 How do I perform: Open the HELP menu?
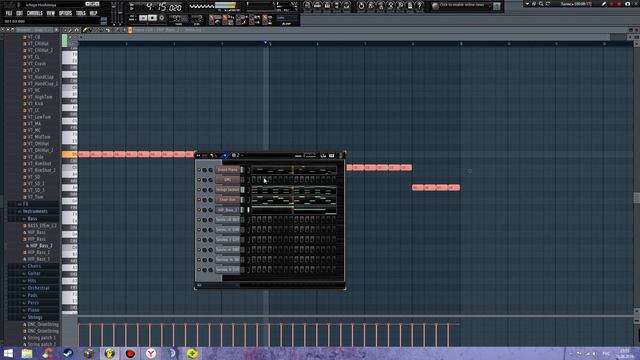tap(93, 13)
